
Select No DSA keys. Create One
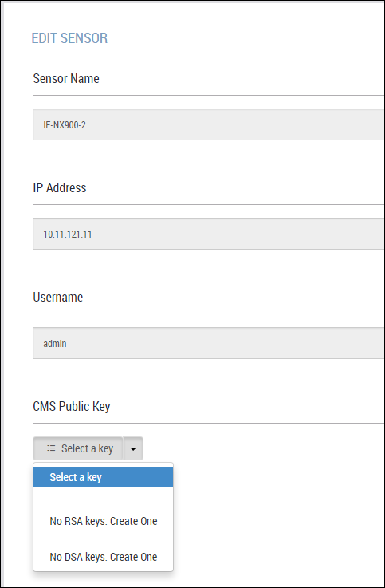coord(103,557)
